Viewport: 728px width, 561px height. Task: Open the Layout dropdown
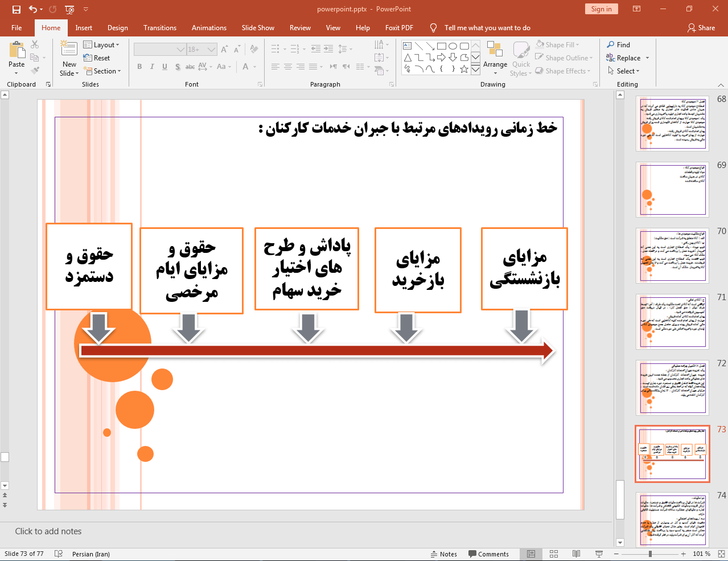point(101,45)
